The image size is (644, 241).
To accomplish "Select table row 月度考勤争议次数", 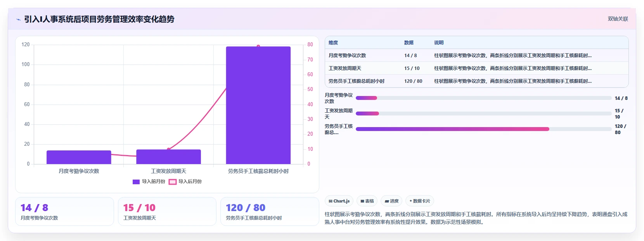I will pos(476,56).
